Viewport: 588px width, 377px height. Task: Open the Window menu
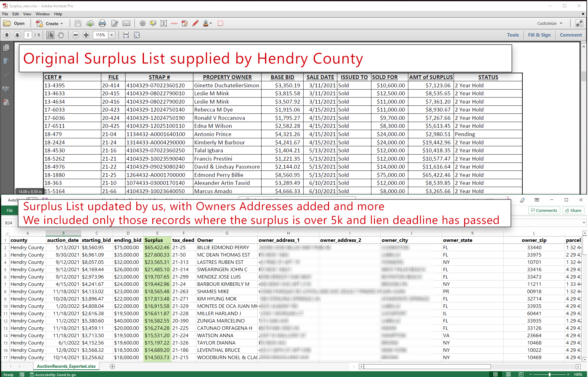[42, 14]
